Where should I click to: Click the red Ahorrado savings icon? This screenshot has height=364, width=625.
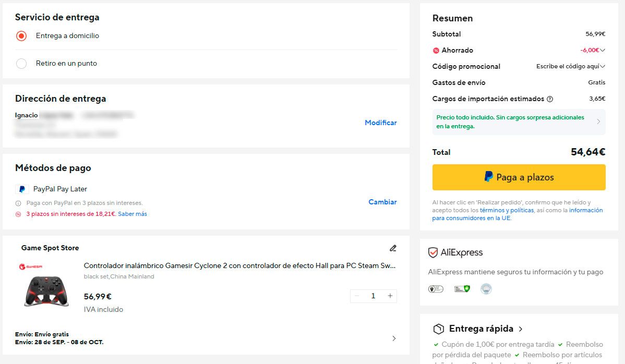436,51
